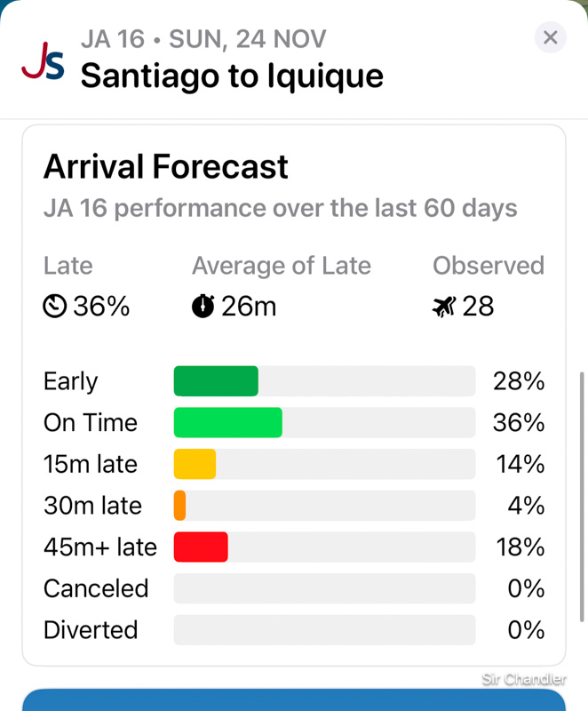Screen dimensions: 588x711
Task: Tap the airplane icon beside 28
Action: pyautogui.click(x=444, y=307)
